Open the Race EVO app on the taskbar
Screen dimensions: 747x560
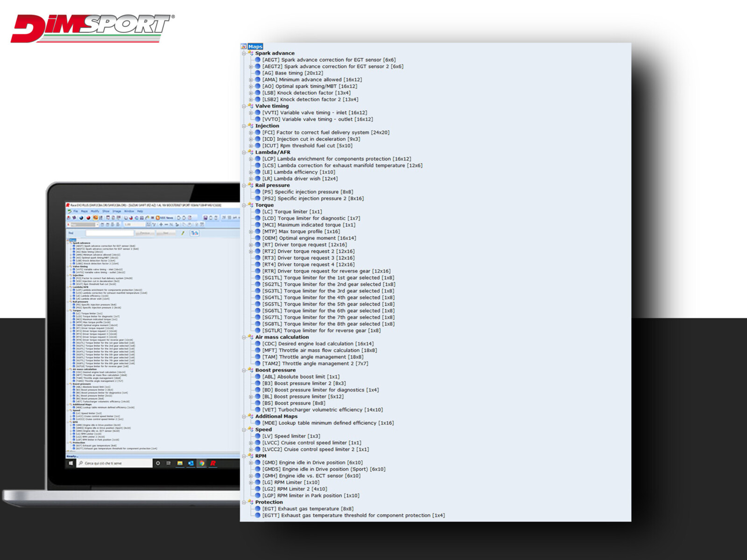pos(213,463)
